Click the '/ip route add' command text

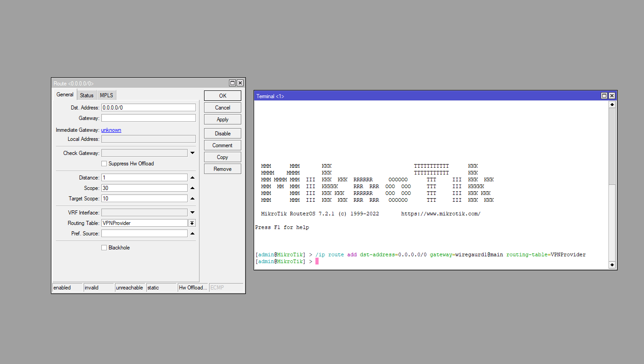(x=336, y=254)
